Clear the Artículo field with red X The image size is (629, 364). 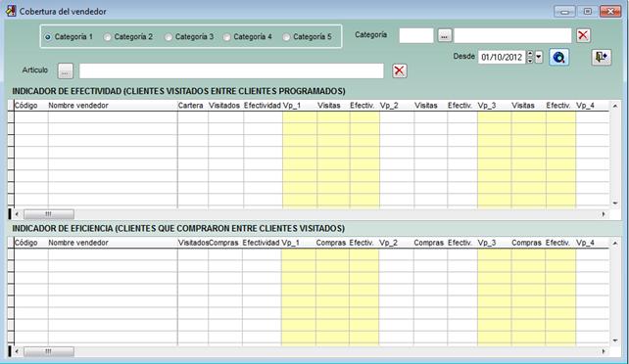(399, 70)
